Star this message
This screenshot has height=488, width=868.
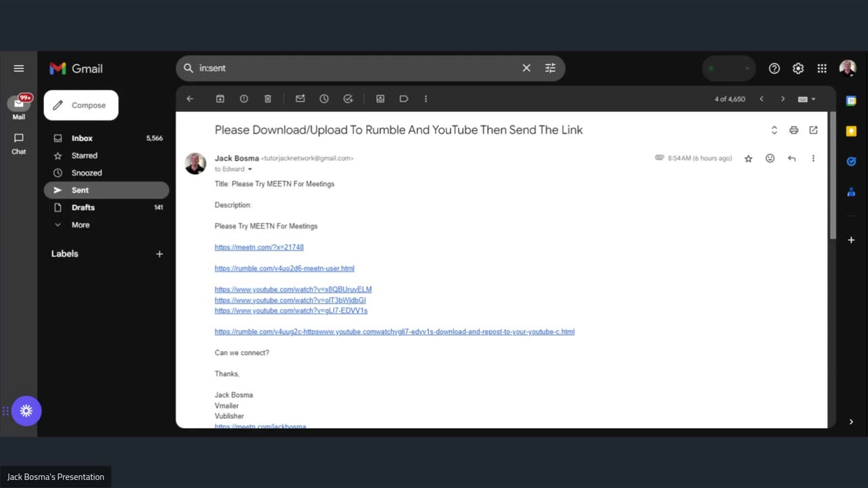click(749, 159)
